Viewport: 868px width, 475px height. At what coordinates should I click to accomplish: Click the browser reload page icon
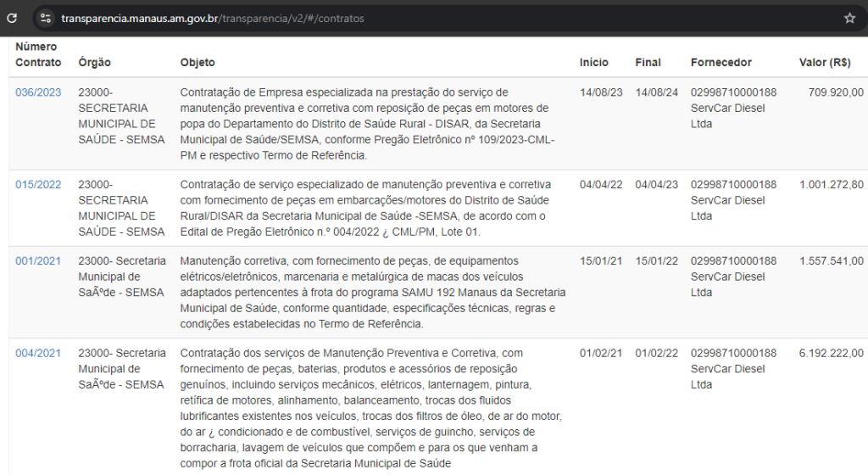[12, 18]
